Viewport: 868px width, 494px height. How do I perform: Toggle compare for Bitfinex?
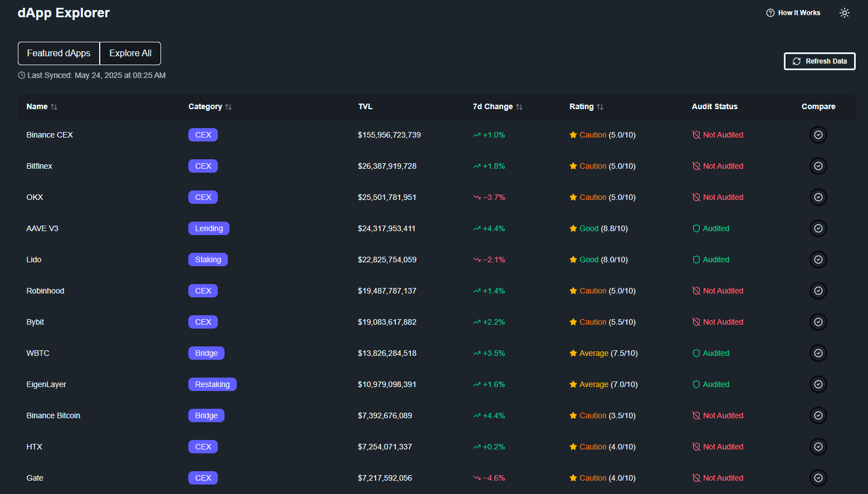tap(818, 166)
